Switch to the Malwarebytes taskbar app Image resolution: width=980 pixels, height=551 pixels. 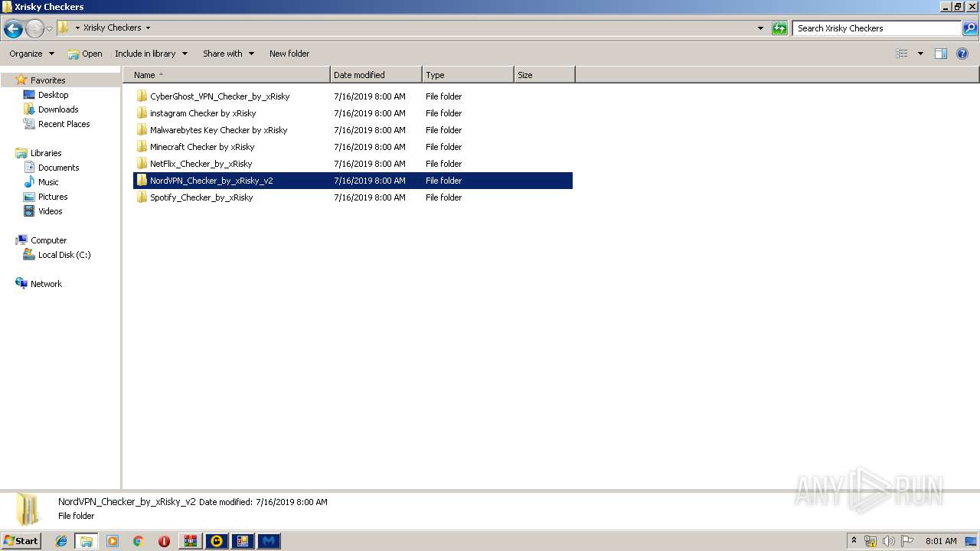click(x=269, y=541)
